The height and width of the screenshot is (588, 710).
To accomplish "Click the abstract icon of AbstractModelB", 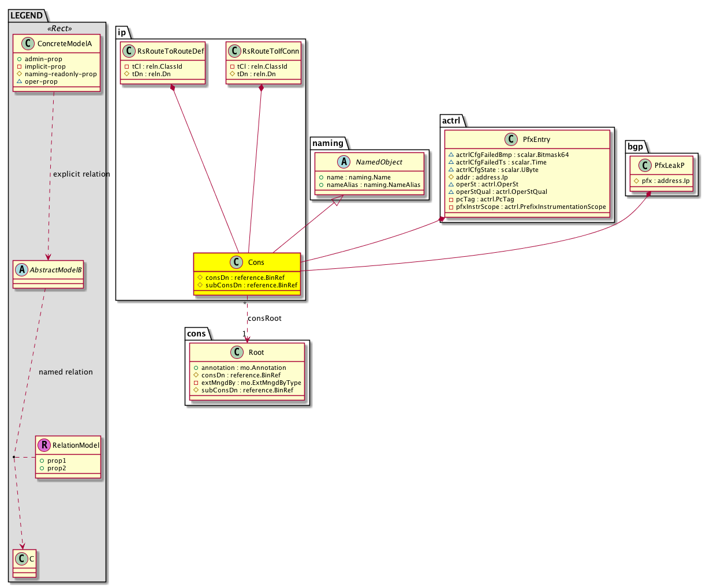I will [21, 269].
